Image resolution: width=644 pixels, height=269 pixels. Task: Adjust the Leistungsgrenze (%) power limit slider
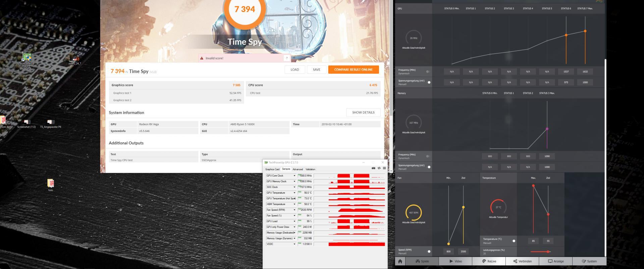(540, 252)
